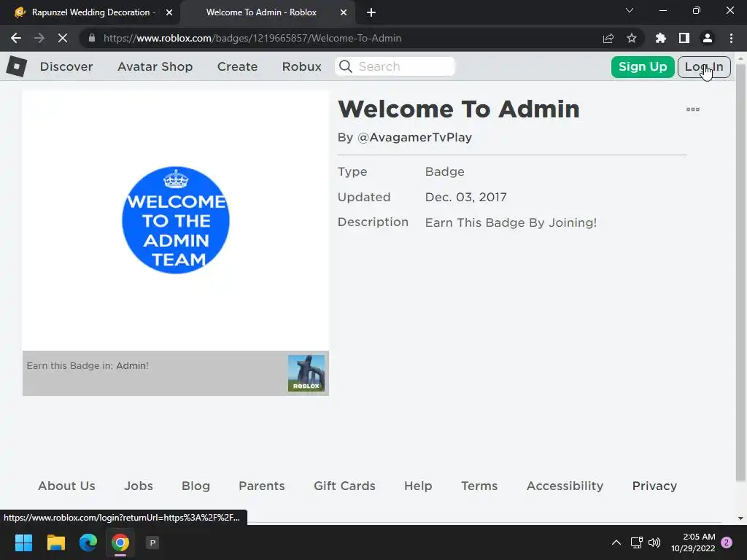Image resolution: width=747 pixels, height=560 pixels.
Task: Open the About Us footer link
Action: coord(66,486)
